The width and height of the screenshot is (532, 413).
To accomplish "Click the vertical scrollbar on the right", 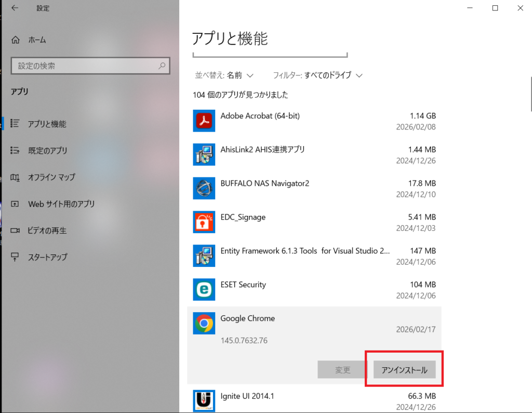I will 530,94.
